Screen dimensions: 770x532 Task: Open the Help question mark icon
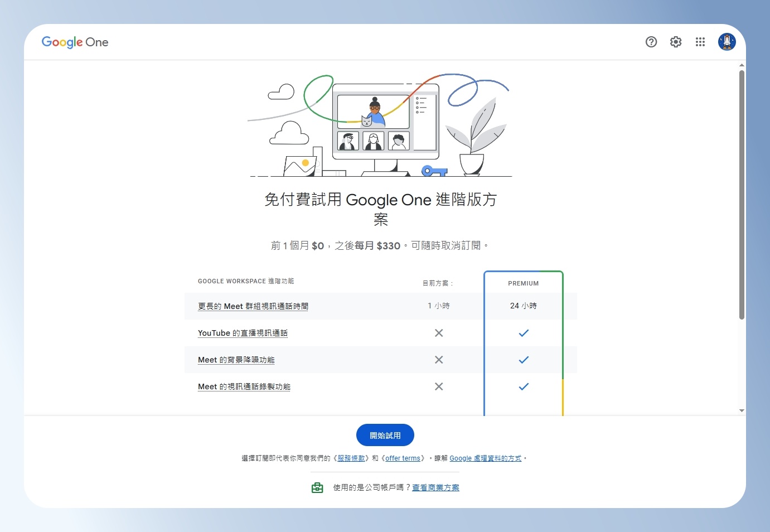point(651,42)
